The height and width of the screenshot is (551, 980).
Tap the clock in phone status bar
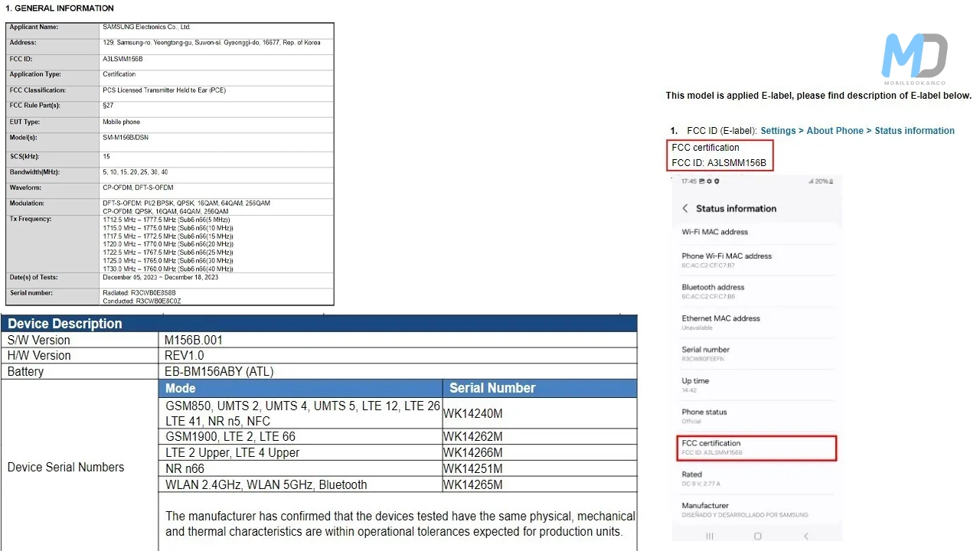[x=688, y=181]
